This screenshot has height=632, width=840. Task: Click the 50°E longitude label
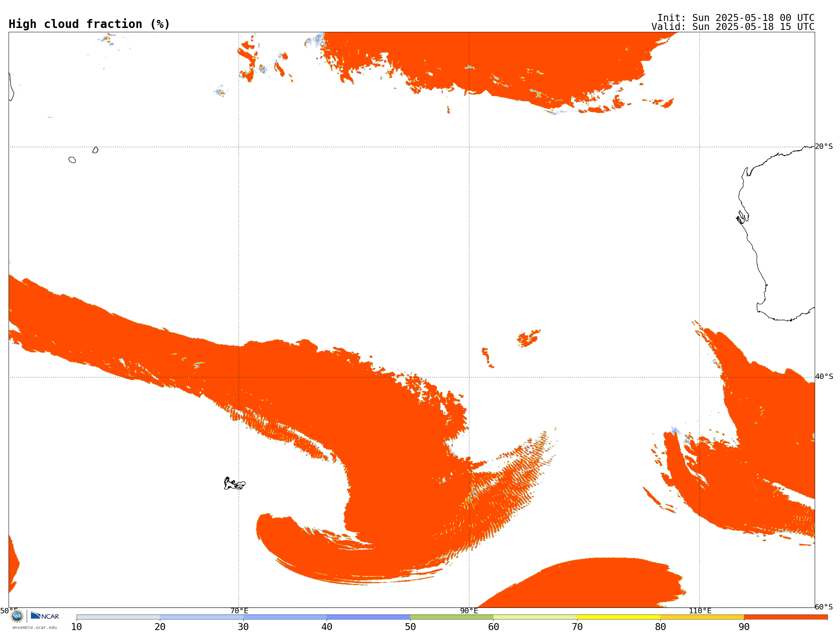[9, 611]
